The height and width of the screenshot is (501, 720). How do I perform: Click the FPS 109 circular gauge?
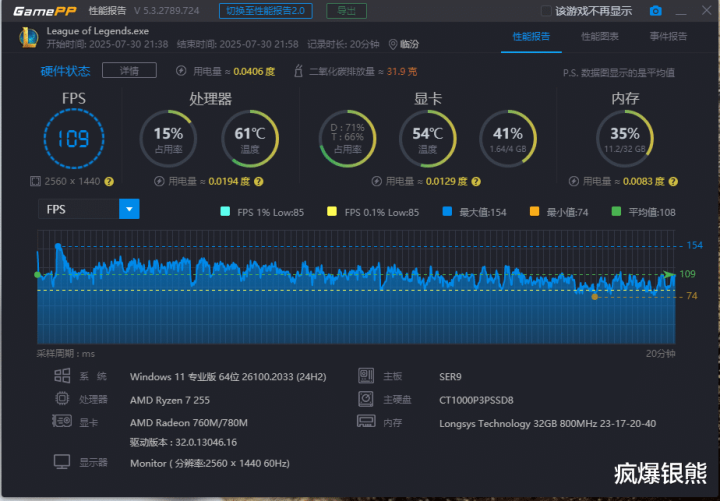click(x=74, y=138)
